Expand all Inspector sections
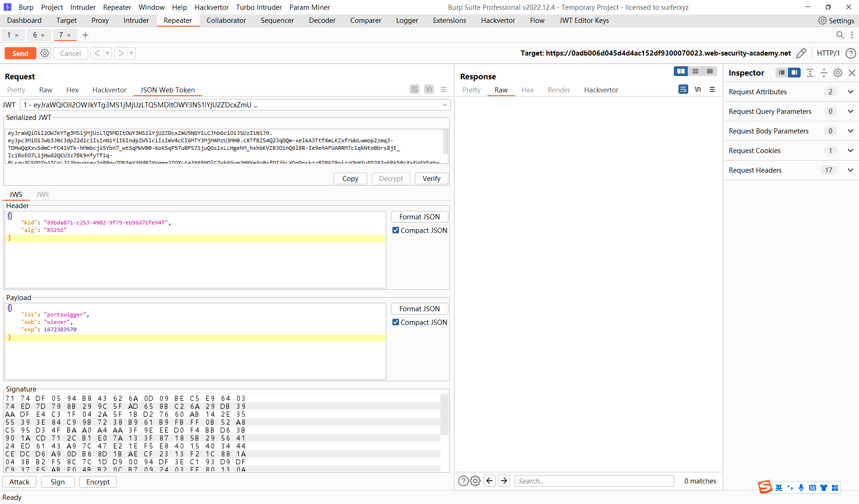This screenshot has height=504, width=859. [810, 72]
